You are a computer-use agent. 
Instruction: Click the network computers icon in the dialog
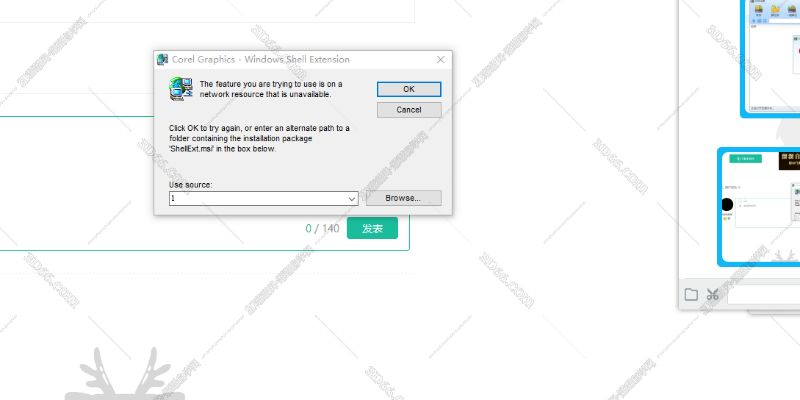pyautogui.click(x=181, y=90)
